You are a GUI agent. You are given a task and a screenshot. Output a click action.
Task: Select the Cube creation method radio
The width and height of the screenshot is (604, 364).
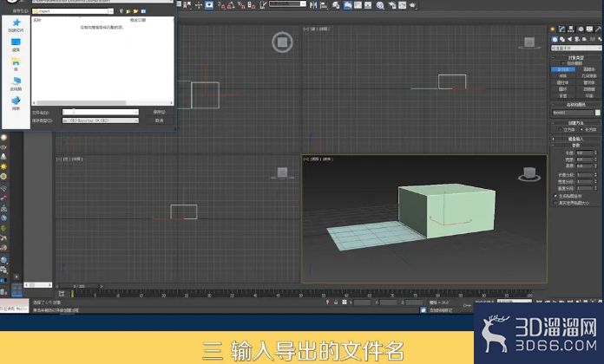tap(560, 130)
